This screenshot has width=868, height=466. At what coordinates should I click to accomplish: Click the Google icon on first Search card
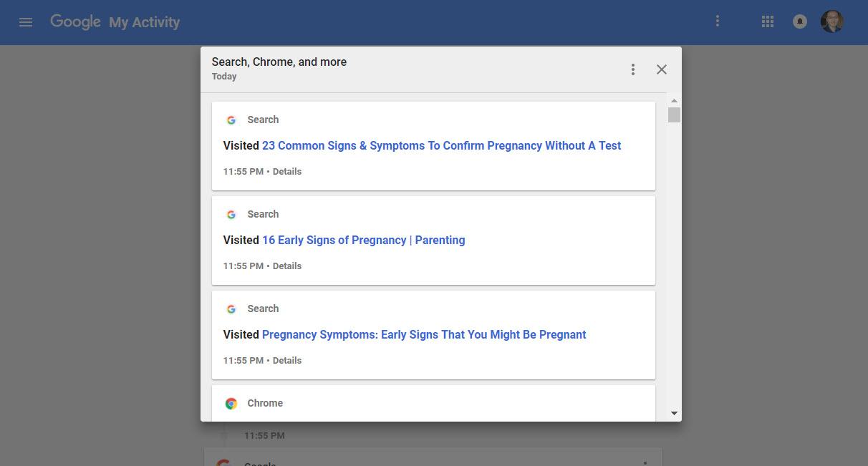[x=231, y=120]
